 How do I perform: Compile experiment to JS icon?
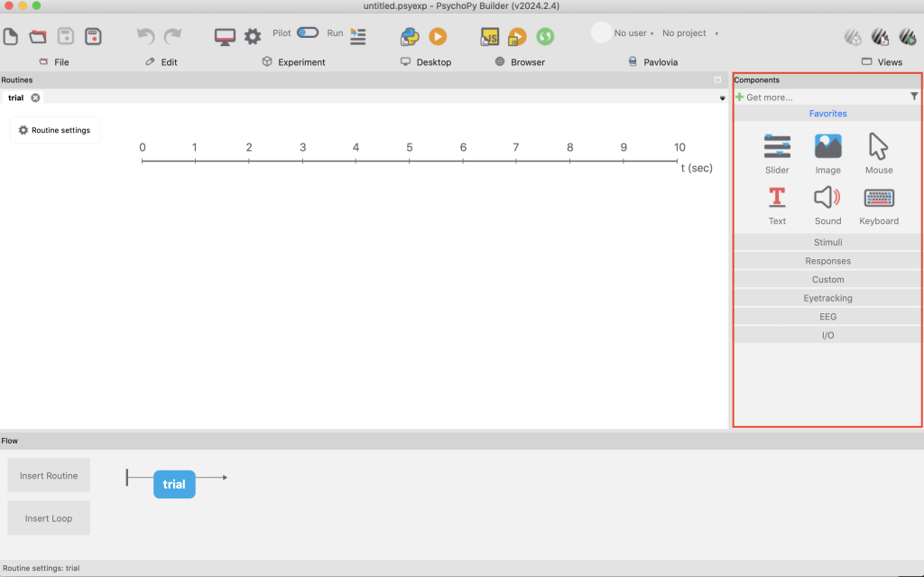[x=490, y=36]
